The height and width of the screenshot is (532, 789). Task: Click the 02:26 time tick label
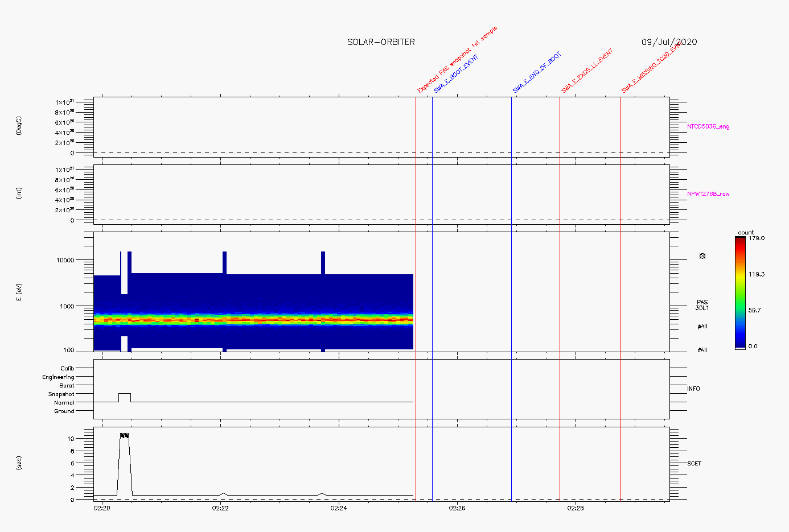(457, 508)
